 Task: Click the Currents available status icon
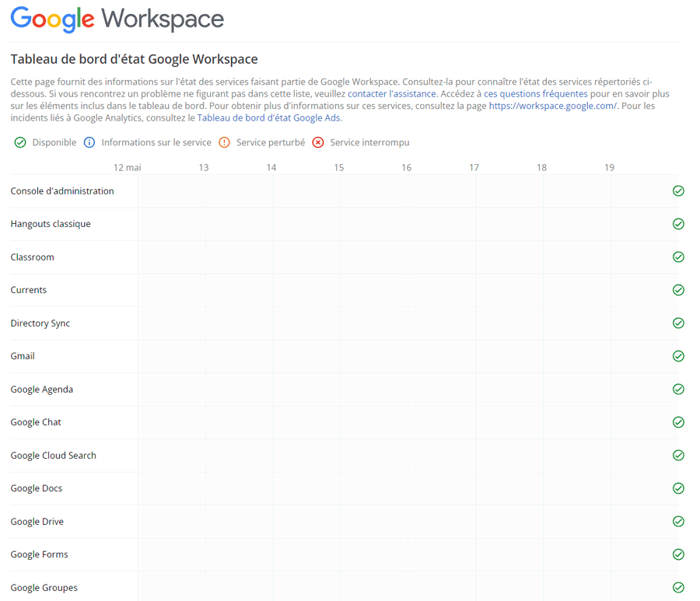[x=678, y=290]
